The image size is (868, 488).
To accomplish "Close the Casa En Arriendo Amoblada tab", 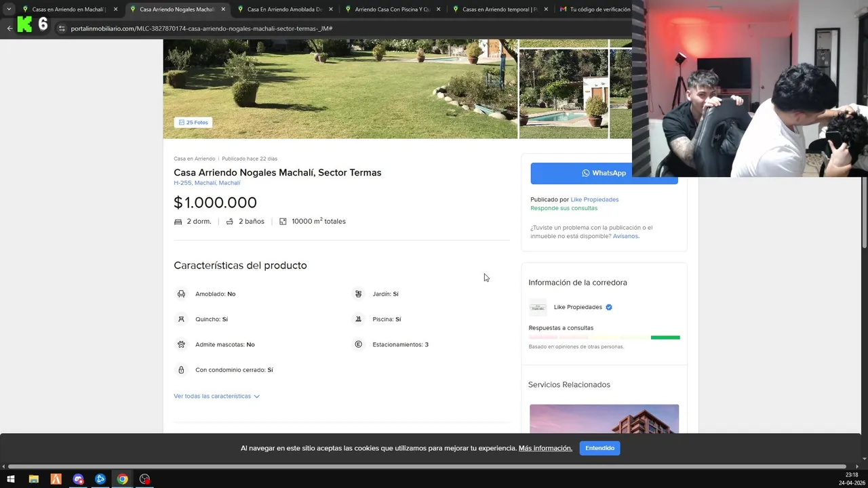I will [330, 9].
